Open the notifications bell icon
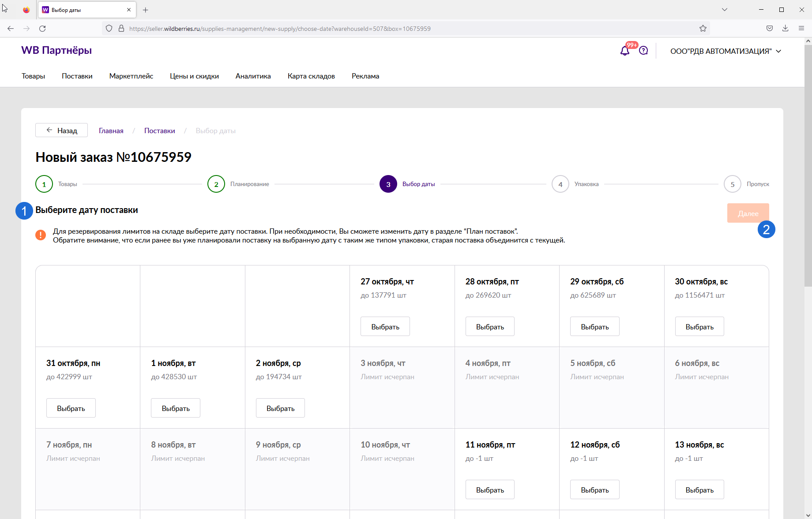 (624, 51)
